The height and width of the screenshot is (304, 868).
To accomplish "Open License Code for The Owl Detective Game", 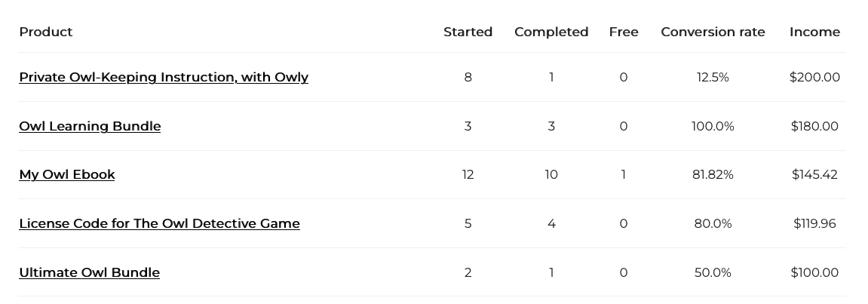I will [159, 223].
